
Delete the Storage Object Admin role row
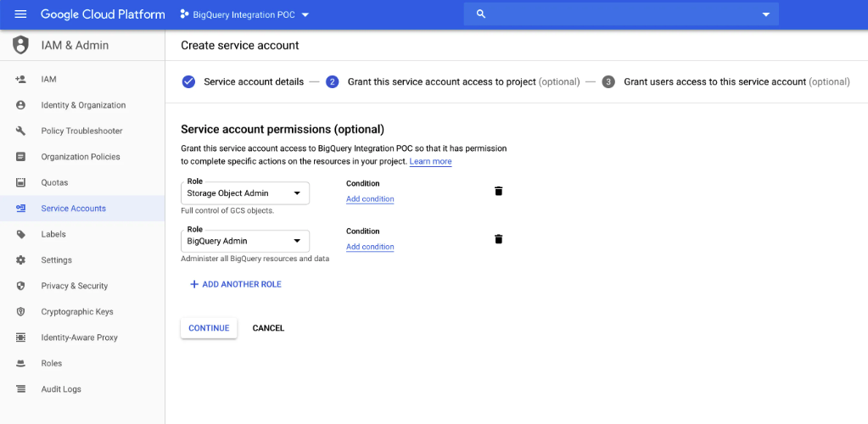499,191
